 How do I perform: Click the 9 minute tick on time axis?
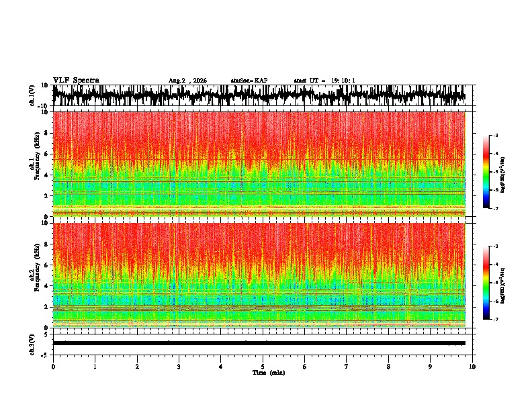pos(430,367)
